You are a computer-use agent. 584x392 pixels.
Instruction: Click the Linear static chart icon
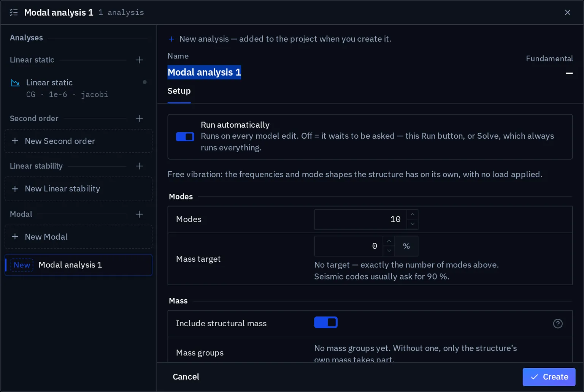pyautogui.click(x=16, y=83)
